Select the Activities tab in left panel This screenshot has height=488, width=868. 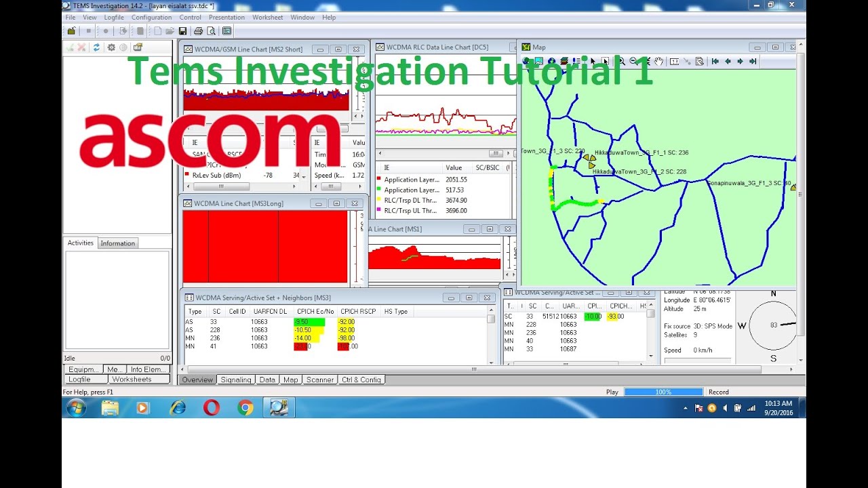pos(81,243)
